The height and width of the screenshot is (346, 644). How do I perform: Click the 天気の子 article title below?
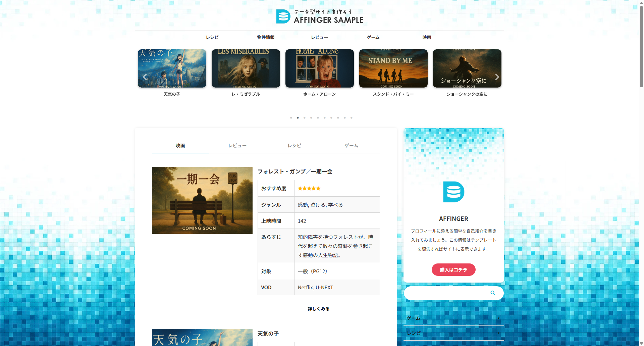268,334
